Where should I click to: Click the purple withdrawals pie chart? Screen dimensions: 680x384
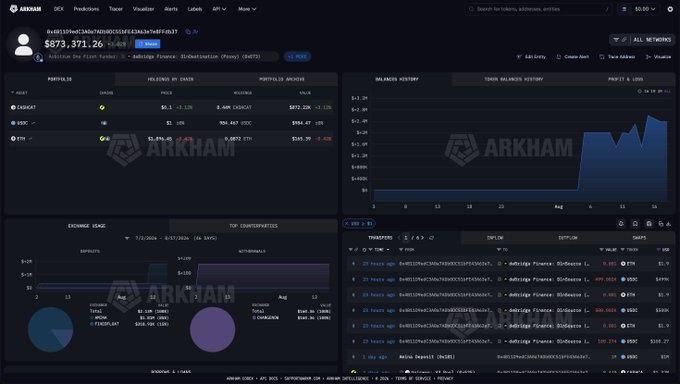[x=212, y=329]
